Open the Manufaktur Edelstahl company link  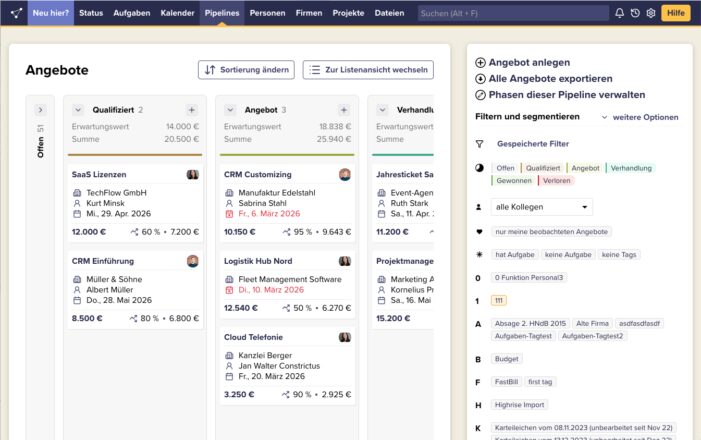click(277, 193)
